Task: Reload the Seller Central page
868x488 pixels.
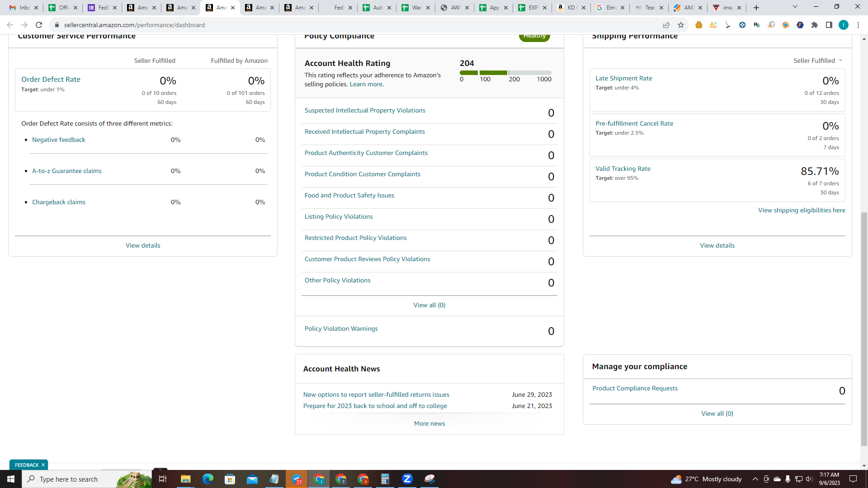Action: [39, 25]
